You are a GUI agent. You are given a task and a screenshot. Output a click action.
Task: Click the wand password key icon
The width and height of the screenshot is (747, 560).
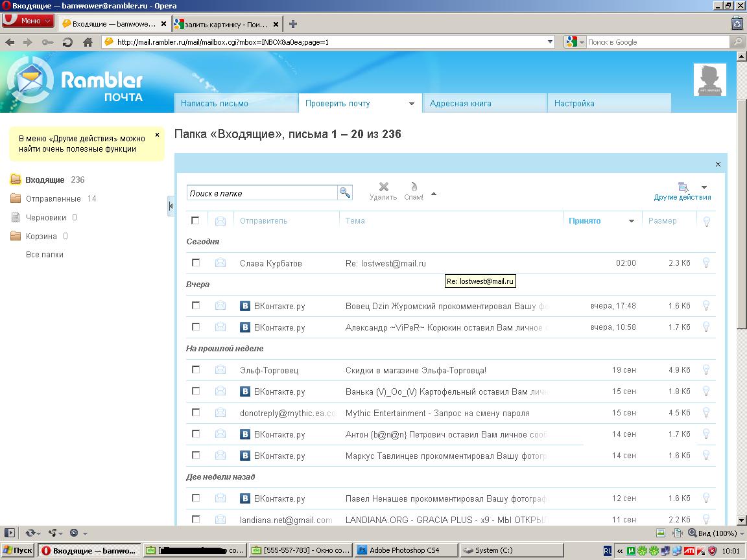point(47,42)
